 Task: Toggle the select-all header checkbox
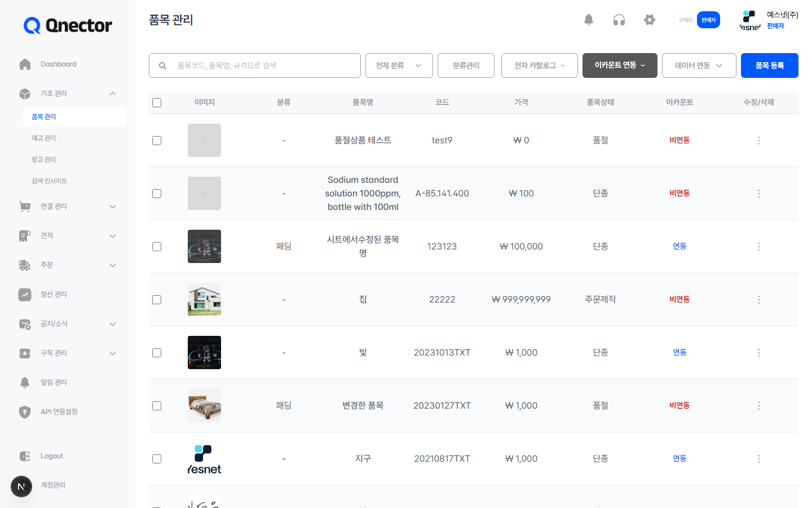click(157, 103)
